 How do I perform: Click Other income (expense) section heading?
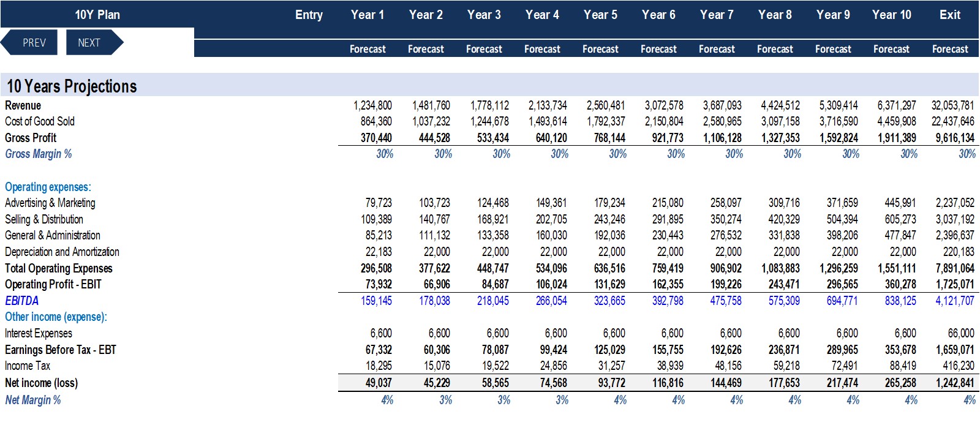56,317
